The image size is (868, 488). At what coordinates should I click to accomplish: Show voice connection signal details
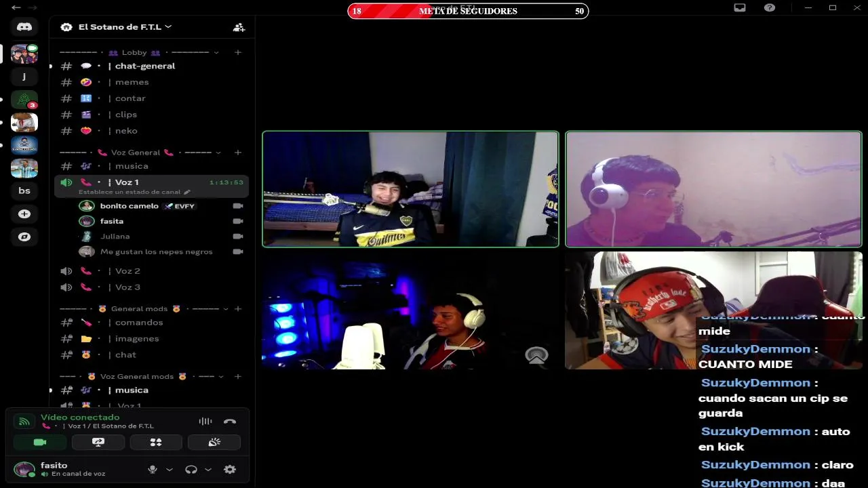[24, 422]
